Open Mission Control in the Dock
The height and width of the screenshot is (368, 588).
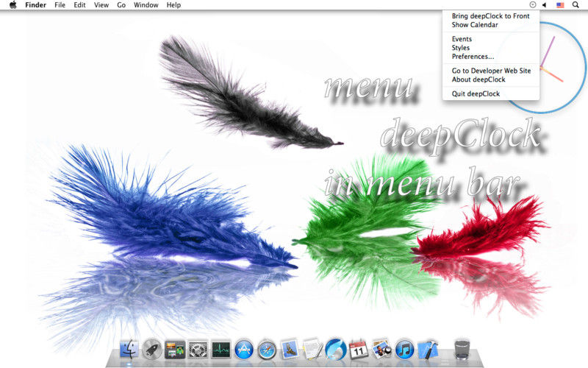coord(175,350)
